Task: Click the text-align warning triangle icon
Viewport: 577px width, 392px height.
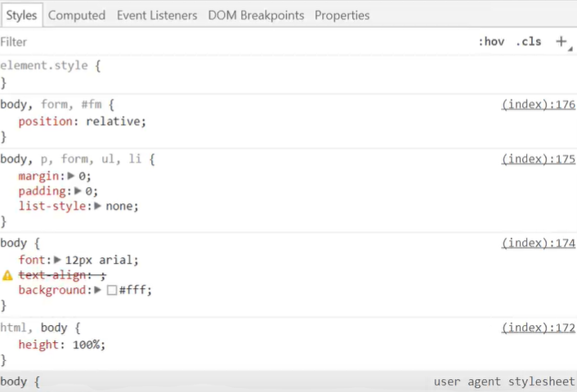Action: [x=8, y=275]
